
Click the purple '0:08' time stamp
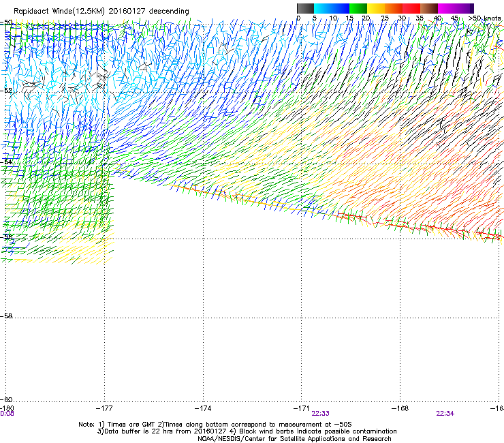7,414
